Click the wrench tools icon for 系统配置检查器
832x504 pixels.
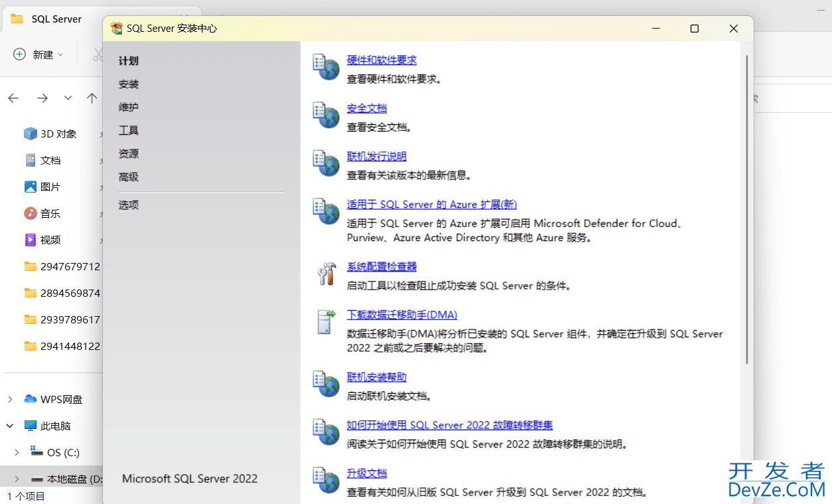(x=326, y=273)
